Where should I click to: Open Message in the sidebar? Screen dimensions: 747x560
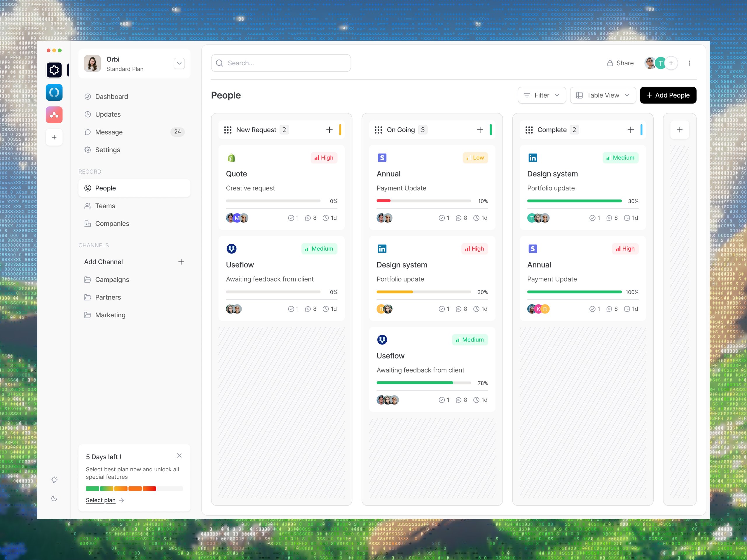(135, 132)
